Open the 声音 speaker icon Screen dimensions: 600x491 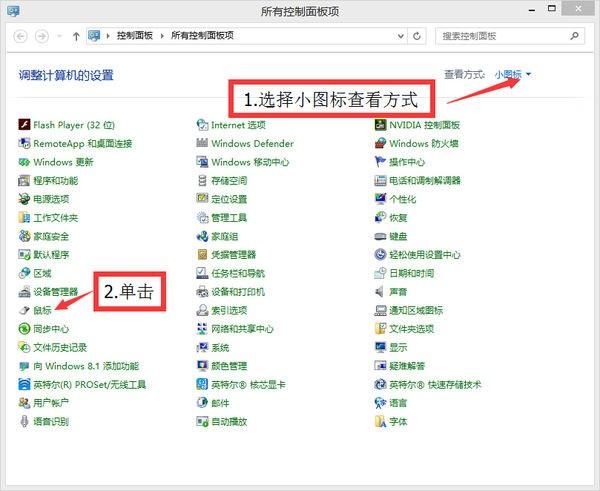point(380,292)
